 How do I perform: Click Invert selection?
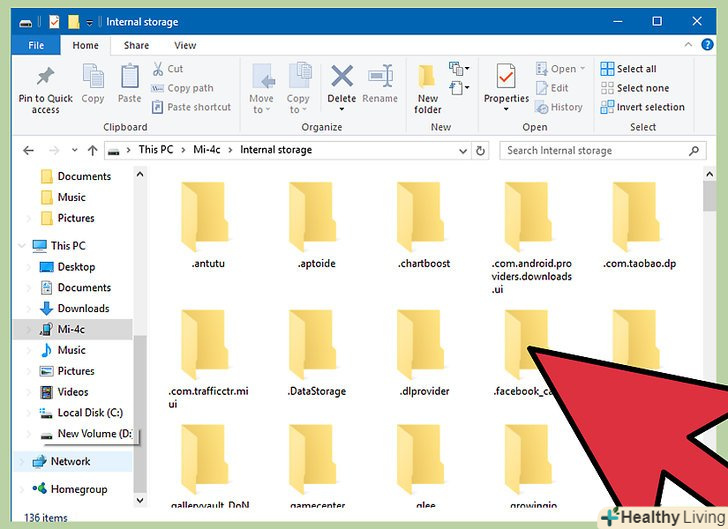coord(643,107)
